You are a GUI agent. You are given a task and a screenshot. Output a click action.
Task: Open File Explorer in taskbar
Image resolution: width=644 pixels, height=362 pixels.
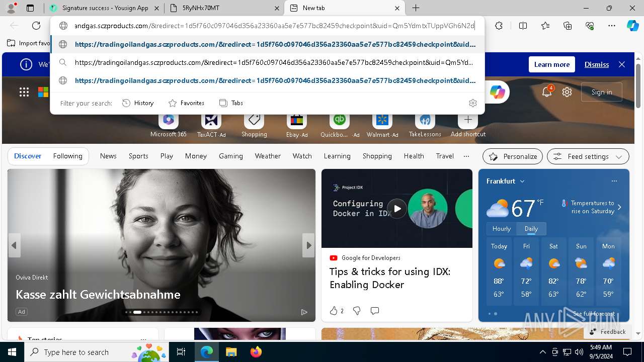231,352
